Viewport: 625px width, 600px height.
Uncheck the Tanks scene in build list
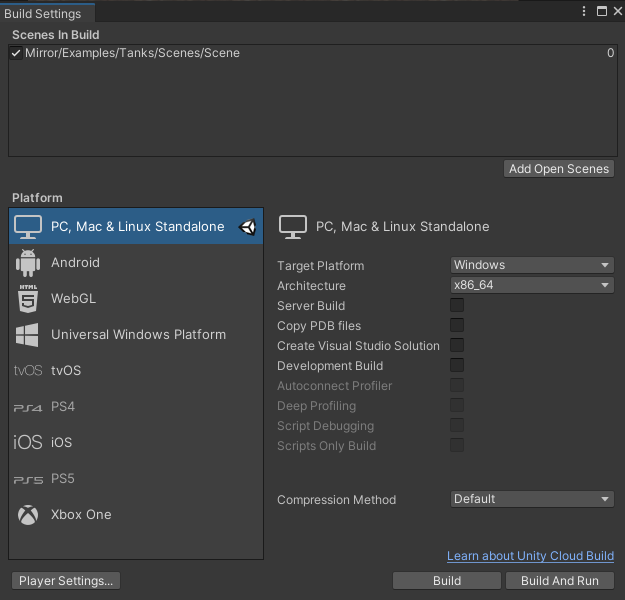(16, 53)
